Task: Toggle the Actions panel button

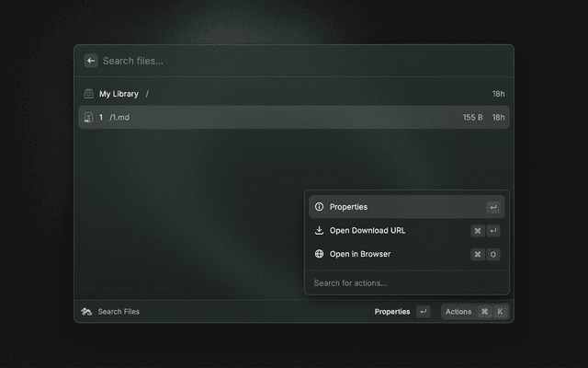Action: pyautogui.click(x=458, y=312)
